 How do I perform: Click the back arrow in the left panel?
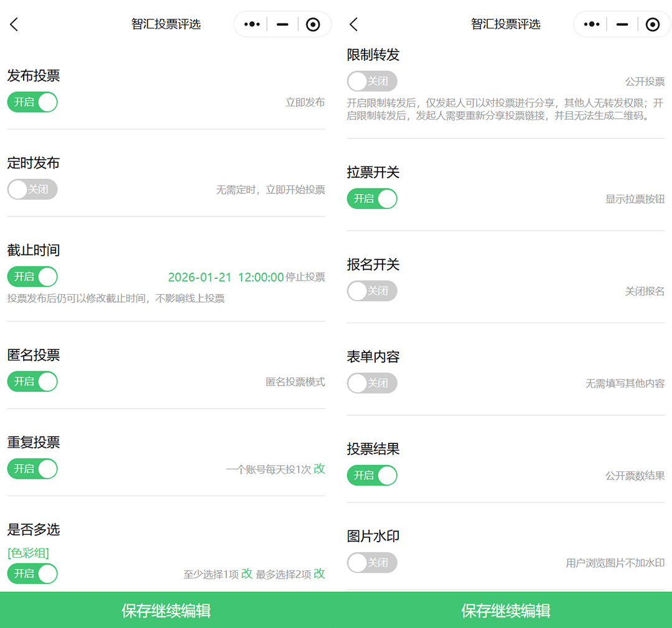[x=14, y=24]
